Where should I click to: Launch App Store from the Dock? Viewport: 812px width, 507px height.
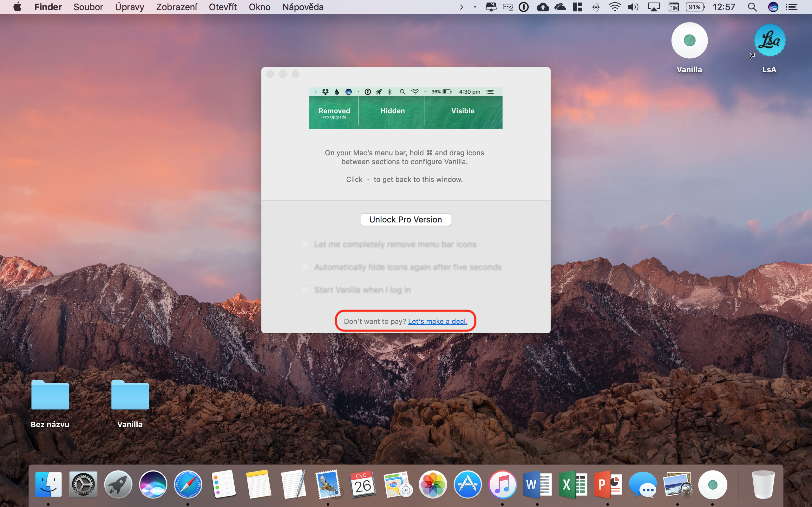coord(468,485)
